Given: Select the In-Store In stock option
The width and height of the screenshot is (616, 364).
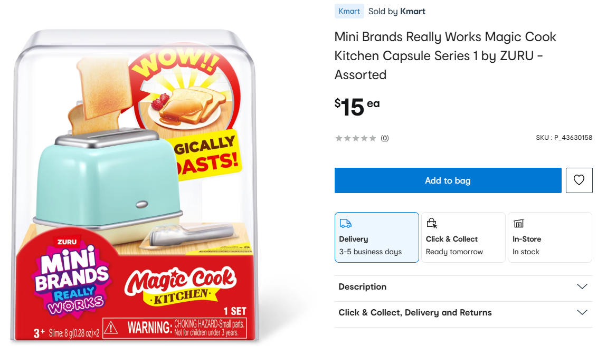Looking at the screenshot, I should point(549,237).
